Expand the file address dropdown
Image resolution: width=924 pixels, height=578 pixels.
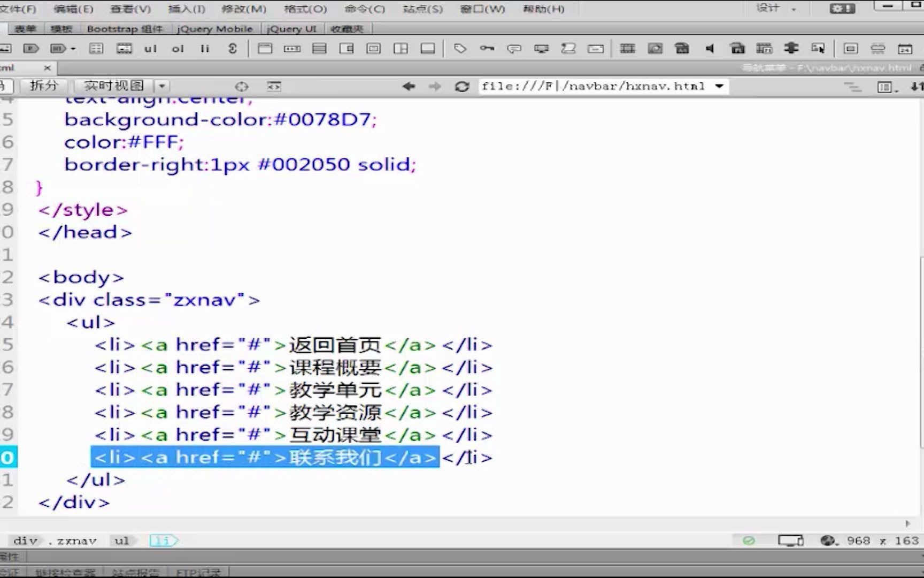click(x=720, y=86)
